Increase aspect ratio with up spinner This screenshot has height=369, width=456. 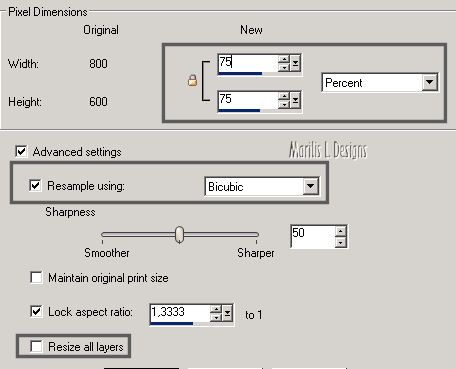(216, 310)
